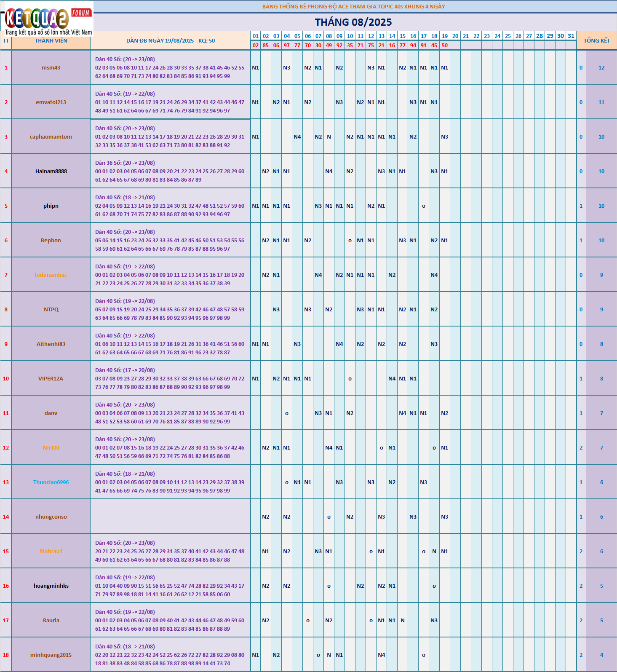Click minhquang2015 member name
Image resolution: width=617 pixels, height=672 pixels.
pos(51,655)
